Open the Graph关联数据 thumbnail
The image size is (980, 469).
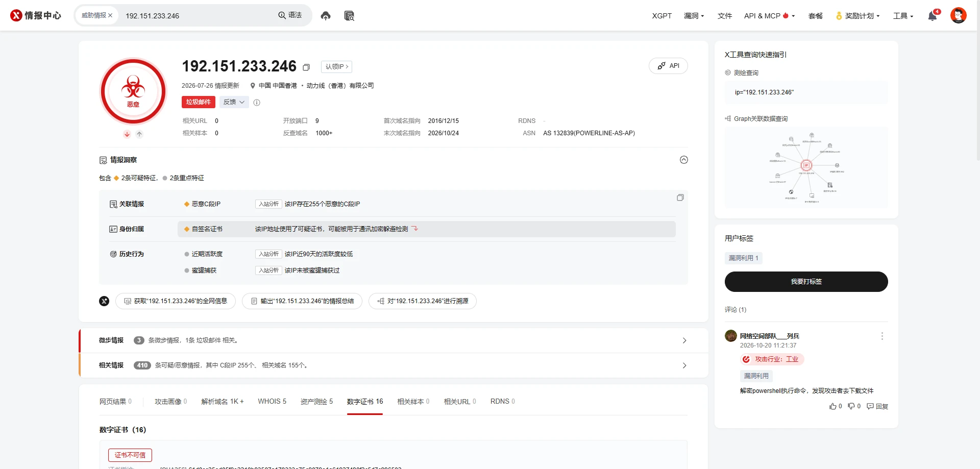pyautogui.click(x=806, y=167)
